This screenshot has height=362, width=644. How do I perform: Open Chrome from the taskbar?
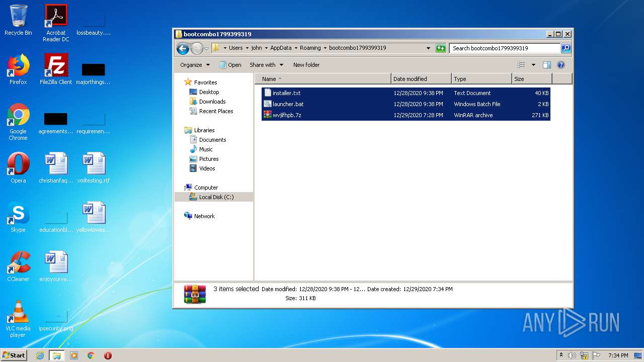coord(91,355)
